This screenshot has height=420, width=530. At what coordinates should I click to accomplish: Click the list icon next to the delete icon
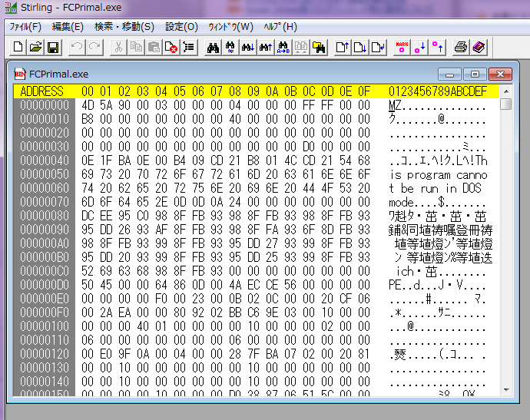[189, 48]
